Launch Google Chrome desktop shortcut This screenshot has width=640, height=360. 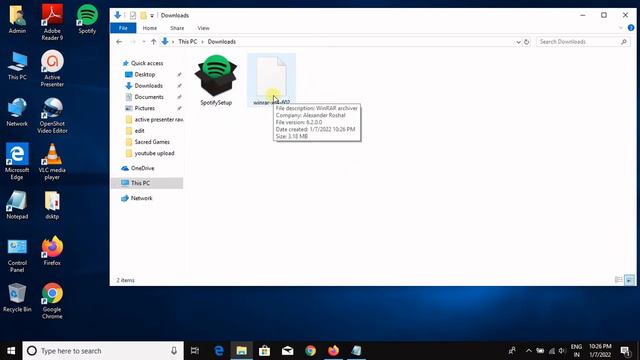point(52,301)
